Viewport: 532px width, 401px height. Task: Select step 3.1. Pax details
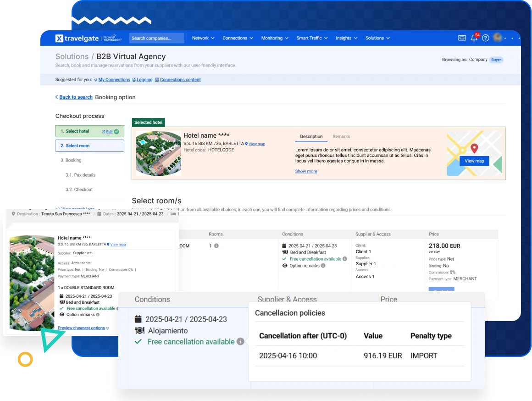click(x=80, y=175)
